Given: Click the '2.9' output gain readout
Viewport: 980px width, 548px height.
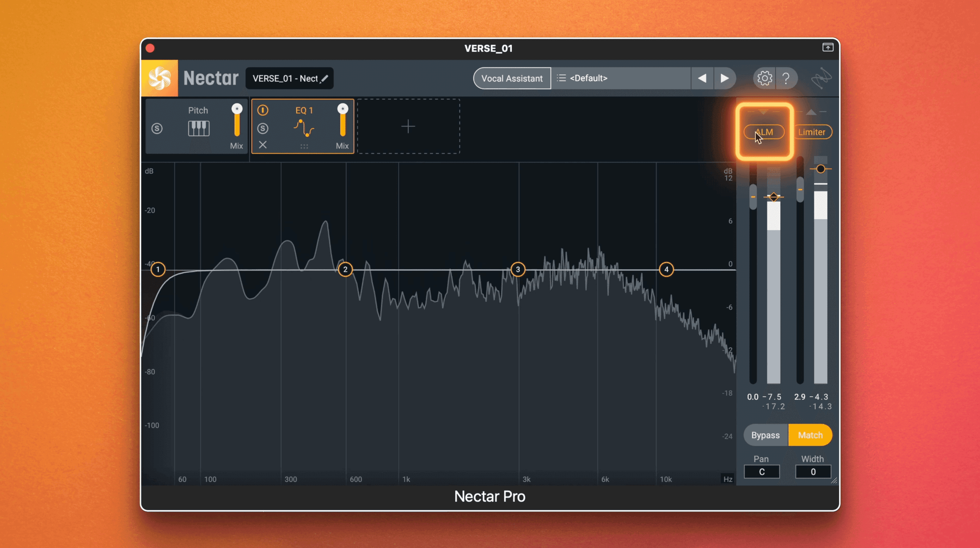Looking at the screenshot, I should pos(800,397).
